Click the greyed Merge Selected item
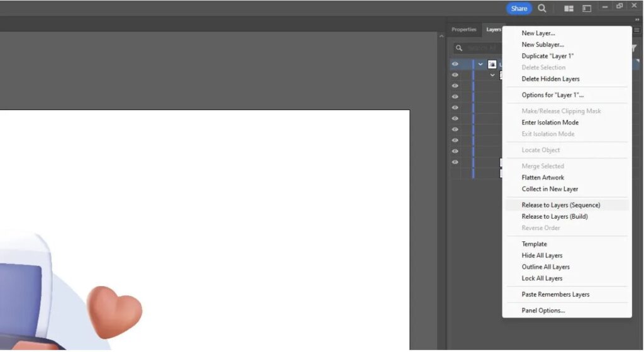 tap(543, 166)
